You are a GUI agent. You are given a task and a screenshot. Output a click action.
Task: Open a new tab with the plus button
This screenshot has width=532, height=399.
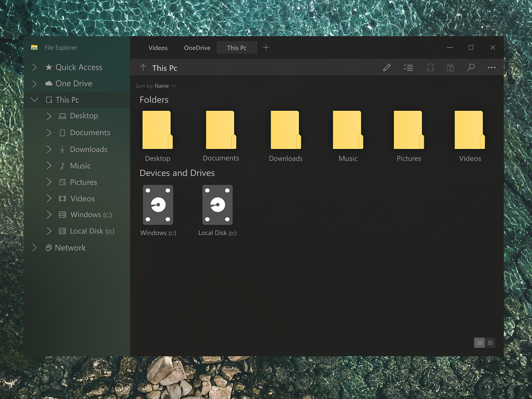(x=266, y=47)
